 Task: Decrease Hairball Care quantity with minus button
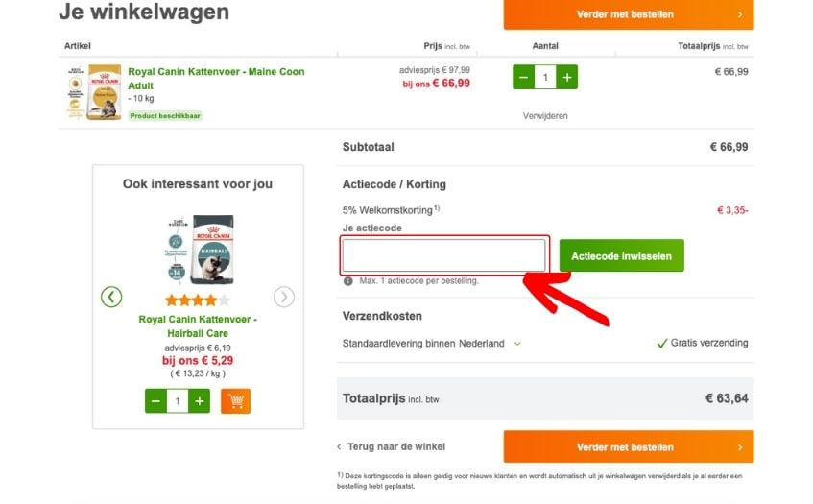[155, 401]
